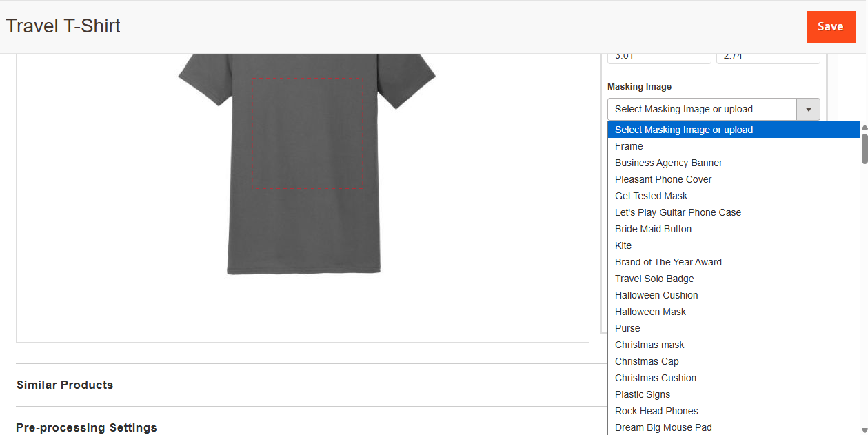Choose 'Business Agency Banner' masking option
Screen dimensions: 868x435
click(668, 163)
